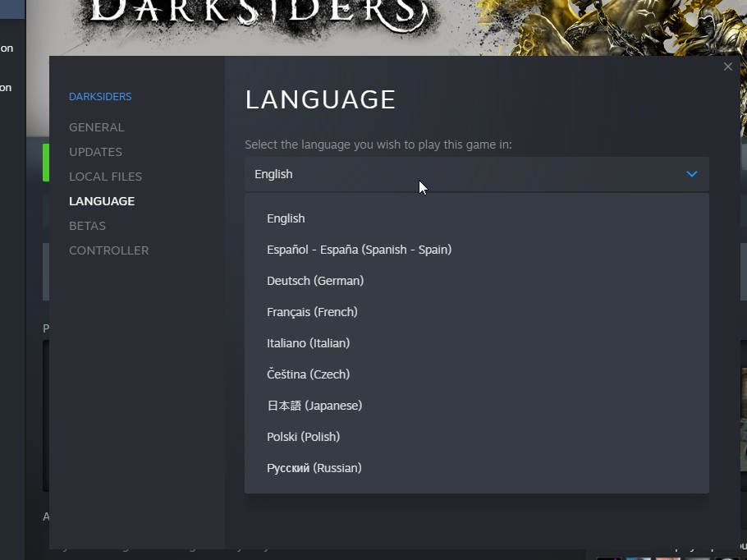
Task: Pick Deutsch (German) language option
Action: tap(476, 281)
